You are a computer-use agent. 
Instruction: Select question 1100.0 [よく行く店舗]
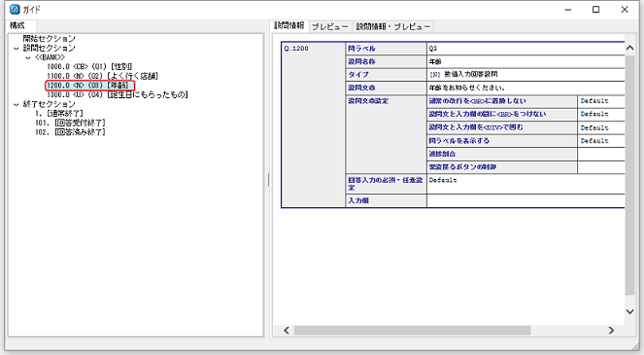pos(102,76)
